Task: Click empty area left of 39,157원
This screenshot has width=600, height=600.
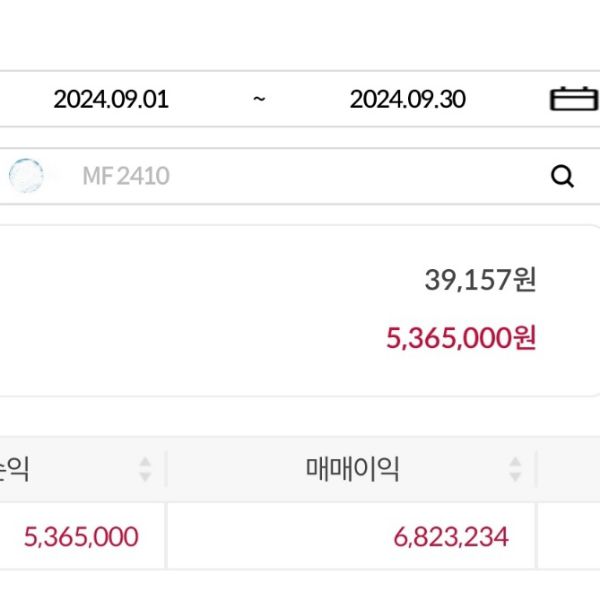Action: pos(200,280)
